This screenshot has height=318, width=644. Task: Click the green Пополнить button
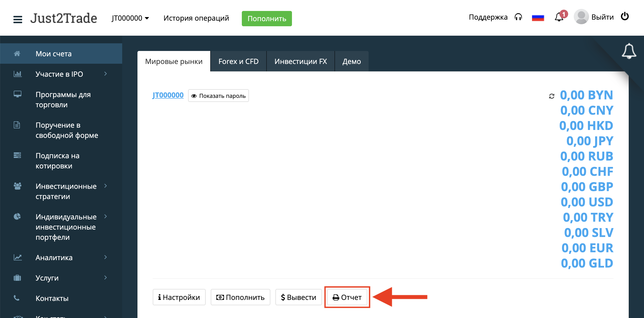click(x=267, y=19)
